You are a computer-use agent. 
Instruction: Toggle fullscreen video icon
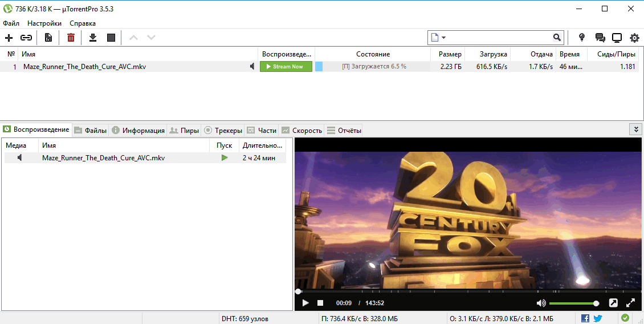[x=630, y=303]
